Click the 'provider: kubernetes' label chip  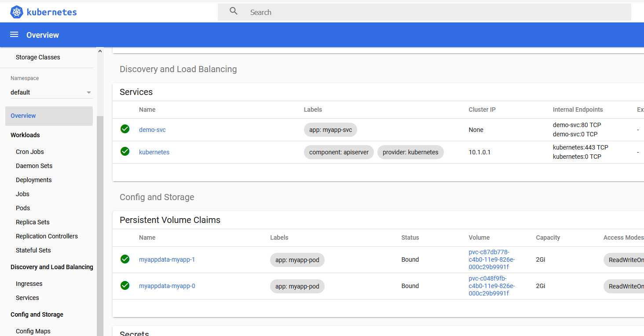coord(410,152)
